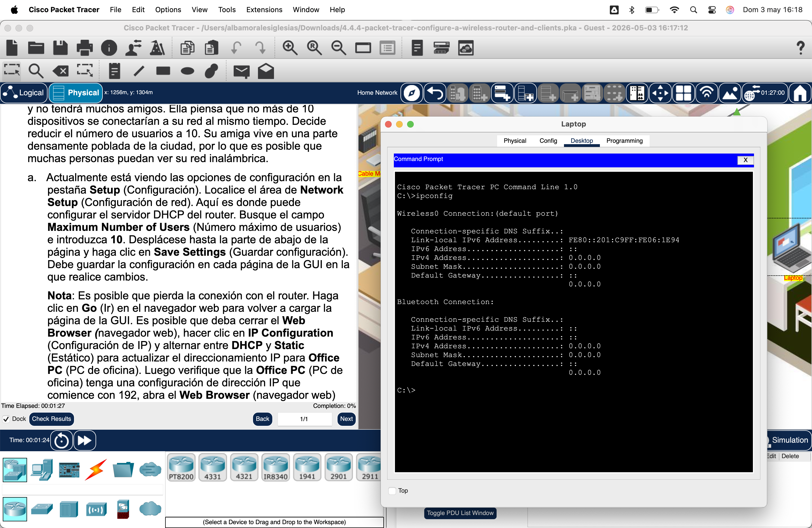Image resolution: width=812 pixels, height=528 pixels.
Task: Click the Next button in instructions
Action: (x=346, y=419)
